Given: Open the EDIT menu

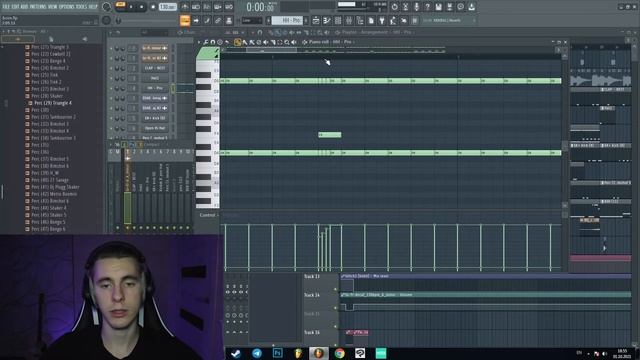Looking at the screenshot, I should 15,7.
